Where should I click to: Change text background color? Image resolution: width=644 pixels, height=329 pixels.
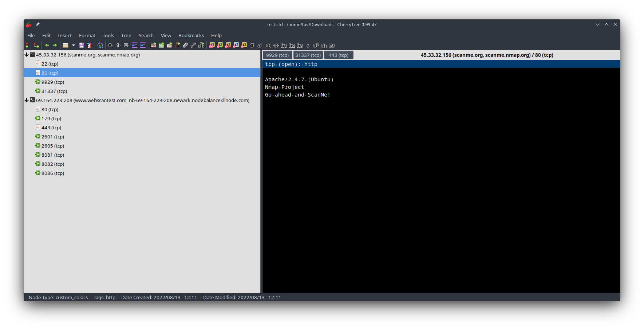coord(244,45)
